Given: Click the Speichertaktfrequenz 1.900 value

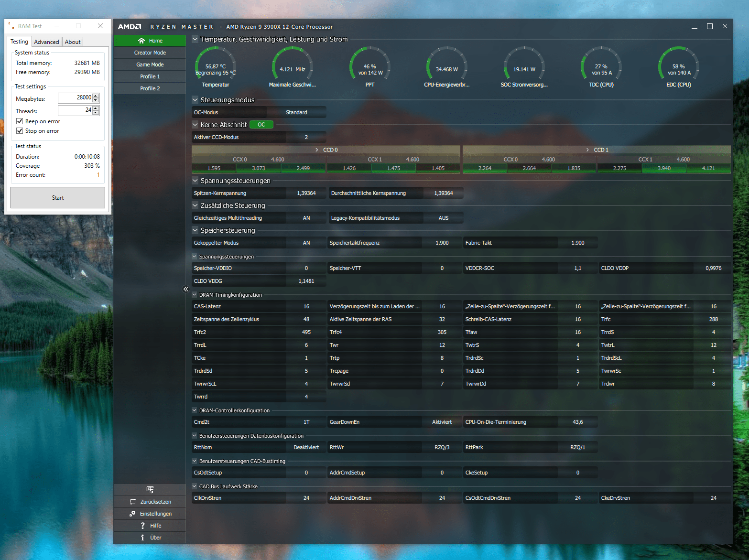Looking at the screenshot, I should (x=442, y=243).
